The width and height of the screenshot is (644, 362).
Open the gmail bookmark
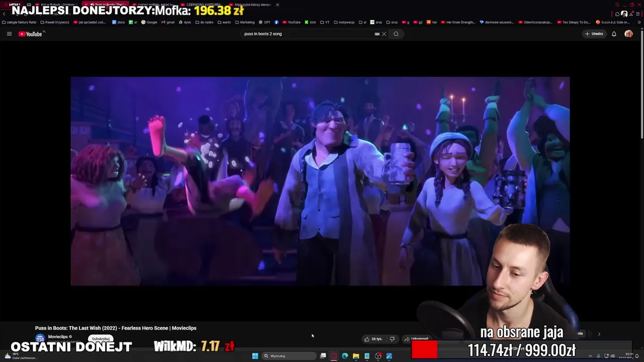click(168, 22)
